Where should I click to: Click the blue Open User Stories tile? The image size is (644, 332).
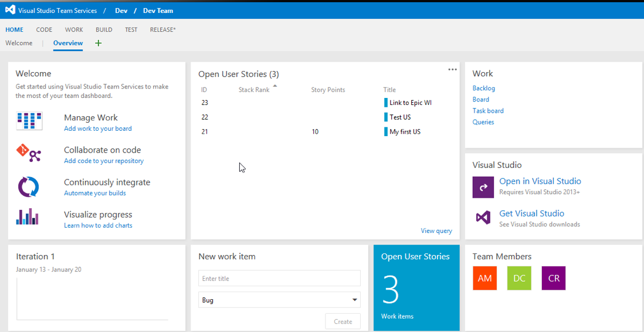[x=416, y=287]
